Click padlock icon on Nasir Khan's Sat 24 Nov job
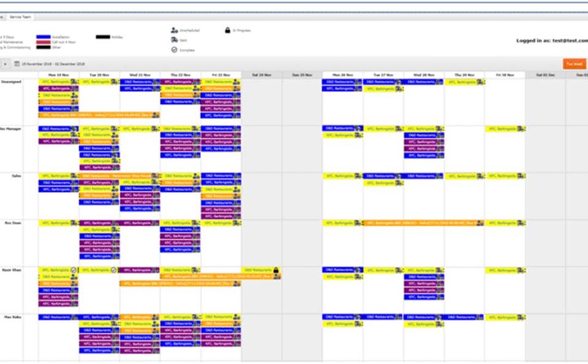 (x=276, y=270)
